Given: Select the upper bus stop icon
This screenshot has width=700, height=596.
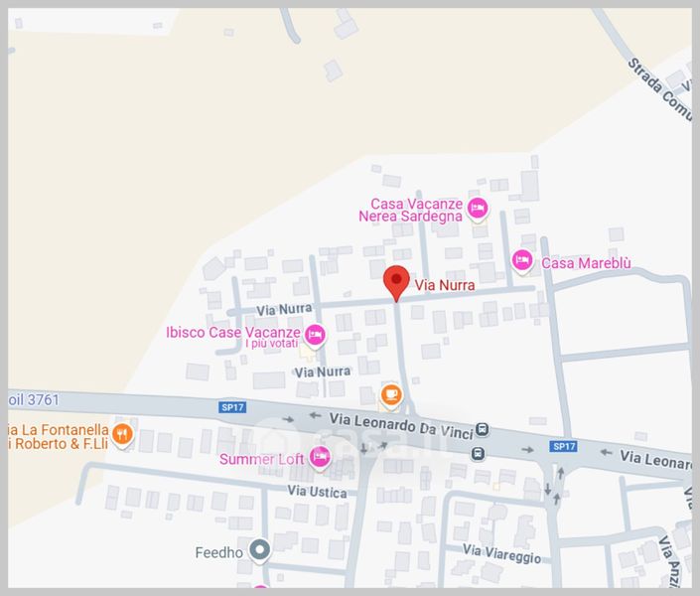Looking at the screenshot, I should pyautogui.click(x=482, y=429).
